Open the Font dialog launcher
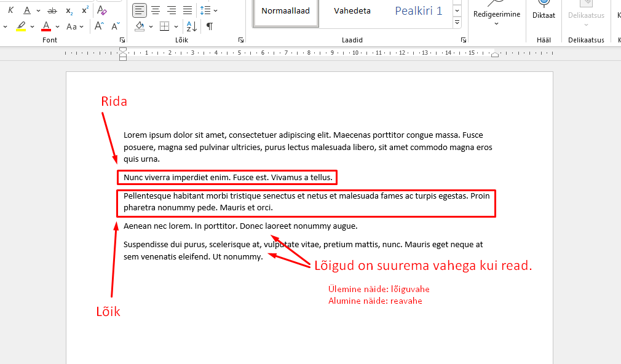 click(x=122, y=40)
